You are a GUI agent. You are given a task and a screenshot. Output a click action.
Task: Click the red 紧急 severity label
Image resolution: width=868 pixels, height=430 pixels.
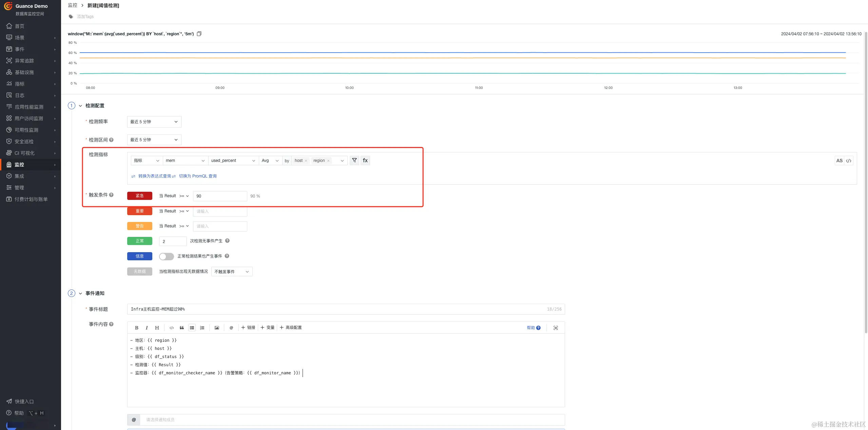(139, 196)
